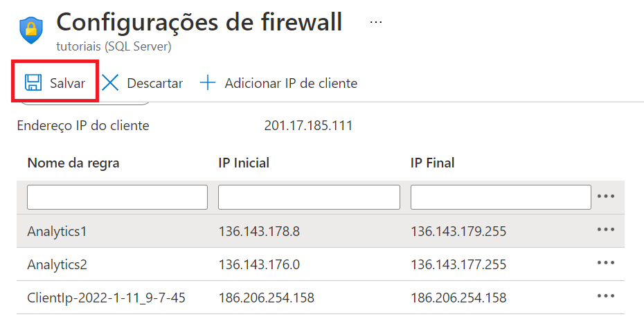
Task: Open ellipsis menu for ClientIp-2022-1-11_9-7-45
Action: [x=606, y=296]
